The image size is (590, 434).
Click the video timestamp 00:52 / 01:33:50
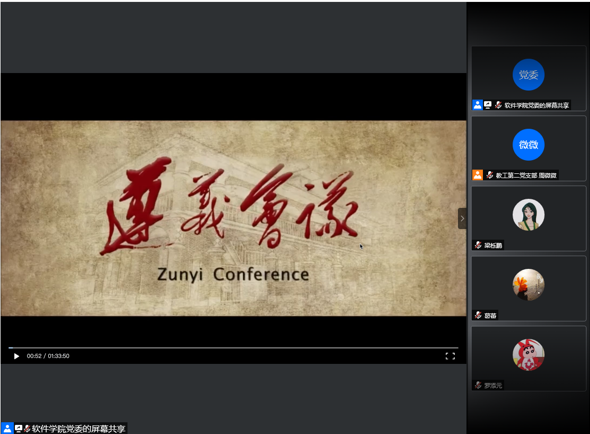48,356
